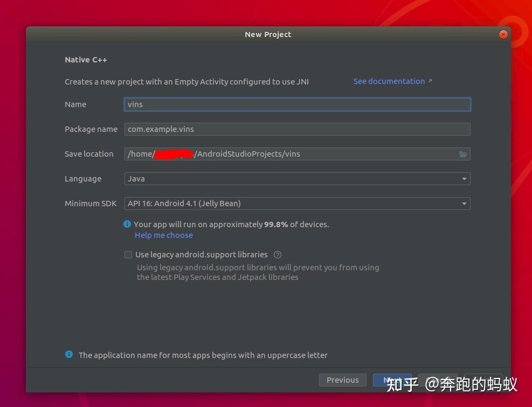
Task: Enable Use legacy android.support libraries checkbox
Action: tap(128, 255)
